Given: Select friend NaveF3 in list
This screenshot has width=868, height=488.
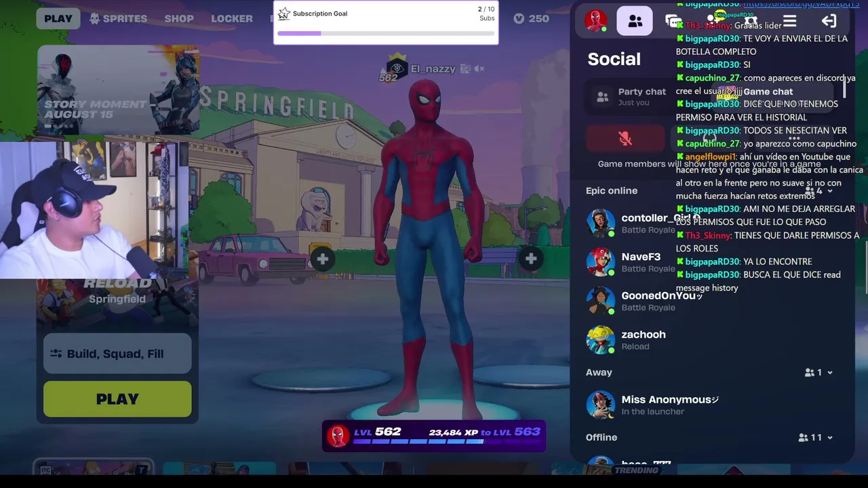Looking at the screenshot, I should (709, 262).
